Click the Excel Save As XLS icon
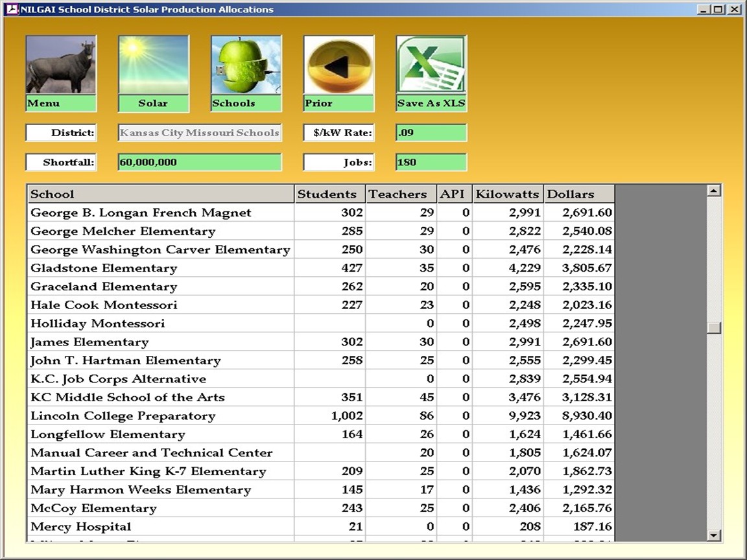The image size is (747, 560). click(x=431, y=65)
